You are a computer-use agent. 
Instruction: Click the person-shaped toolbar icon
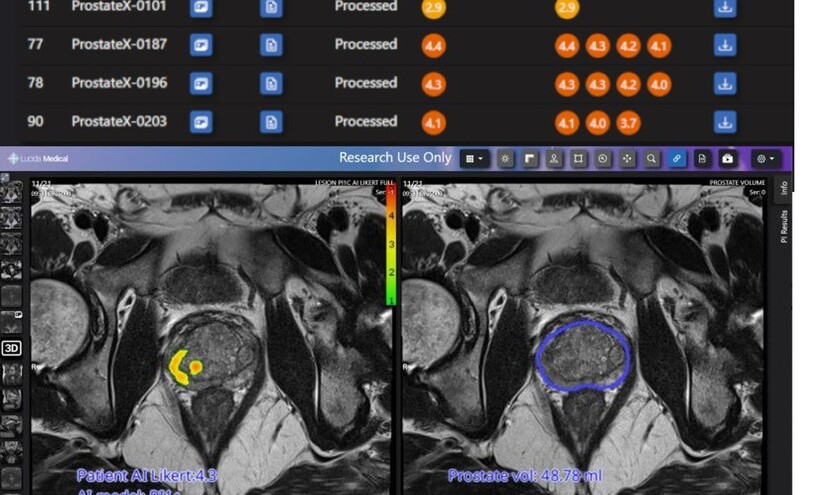554,159
